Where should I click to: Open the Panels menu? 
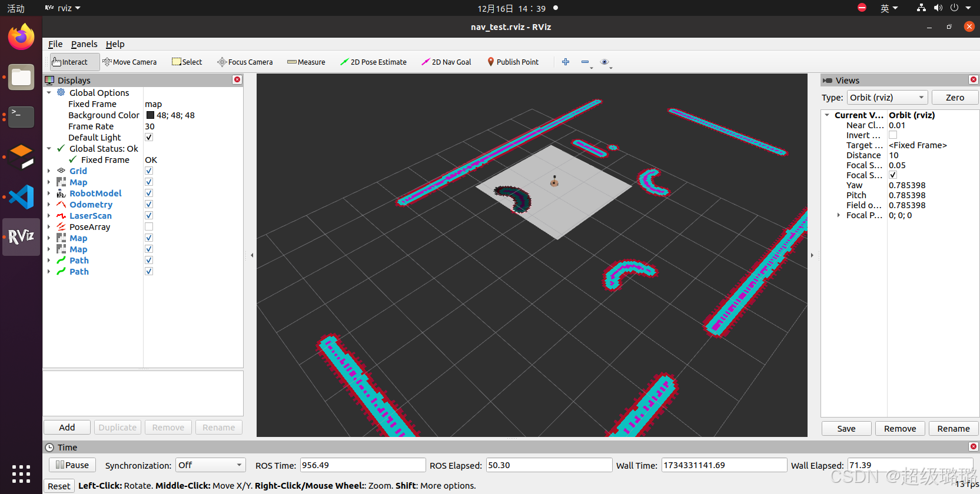tap(84, 44)
